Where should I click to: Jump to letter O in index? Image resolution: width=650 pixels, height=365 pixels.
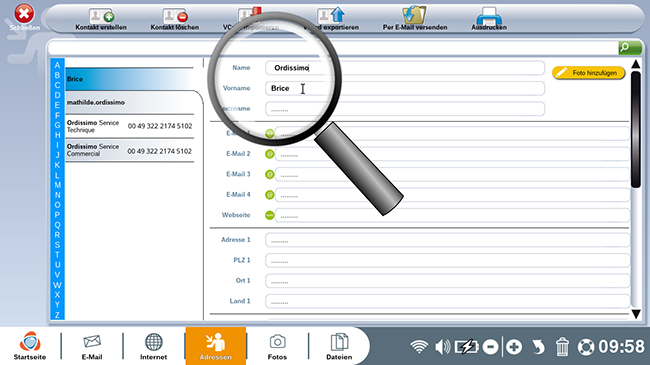[x=57, y=205]
